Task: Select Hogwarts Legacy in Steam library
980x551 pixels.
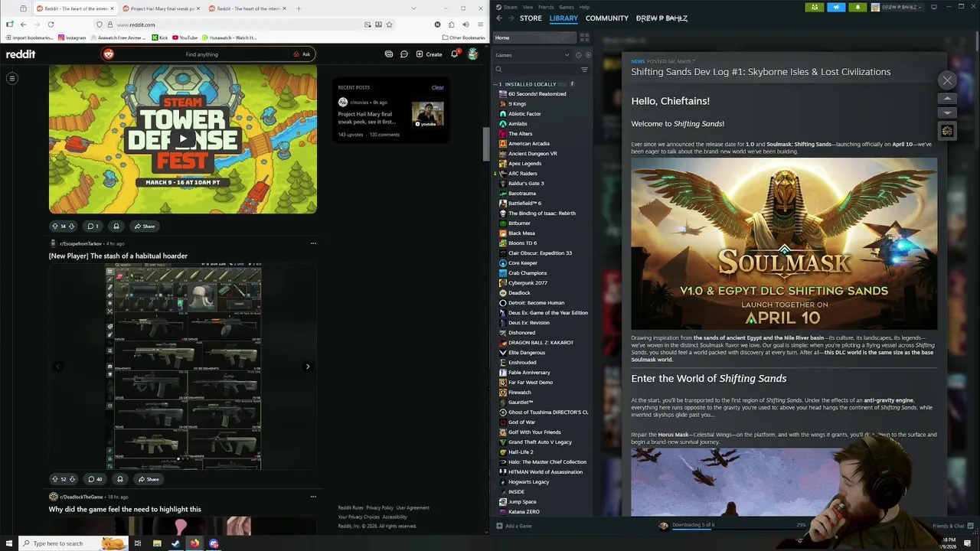Action: (528, 482)
